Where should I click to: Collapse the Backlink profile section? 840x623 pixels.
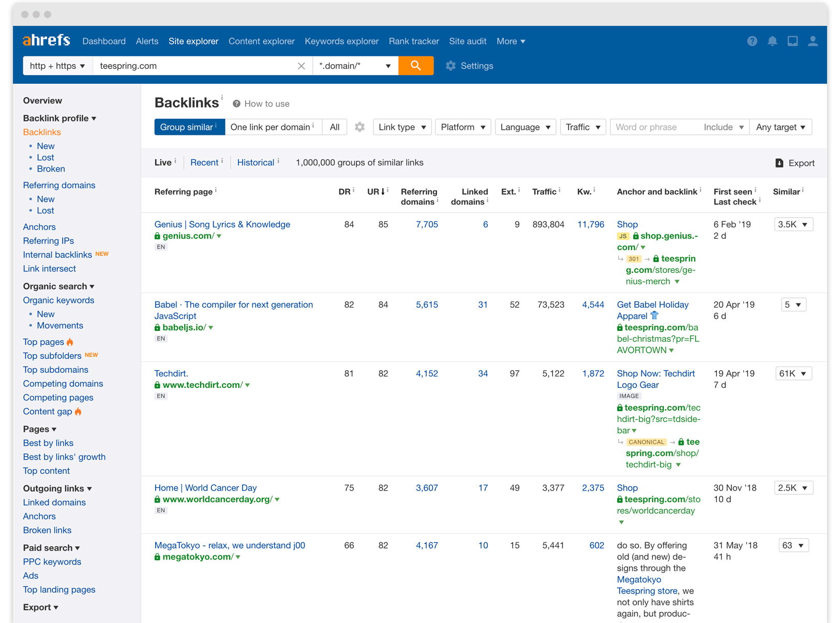coord(59,118)
